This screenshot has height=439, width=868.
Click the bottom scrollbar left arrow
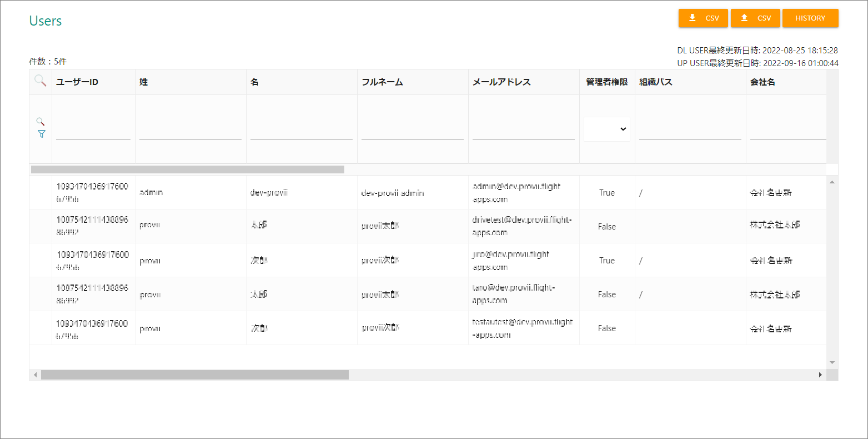click(36, 375)
